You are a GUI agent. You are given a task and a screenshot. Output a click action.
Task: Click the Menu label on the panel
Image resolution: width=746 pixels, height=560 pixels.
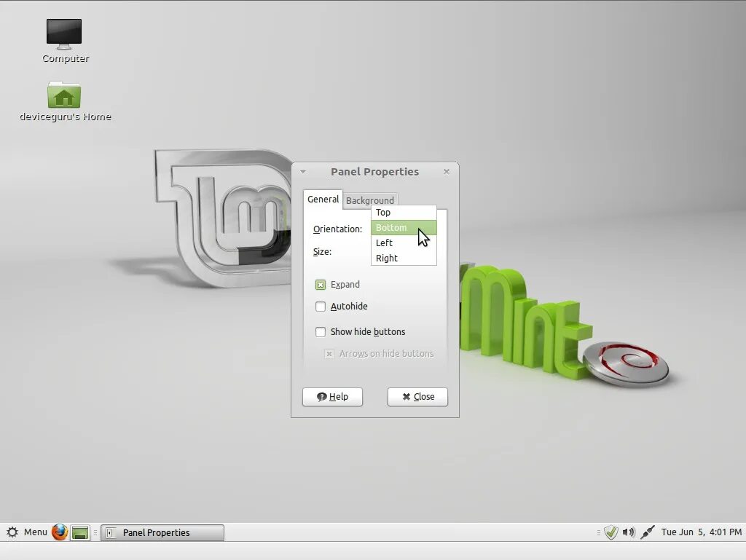(x=36, y=532)
